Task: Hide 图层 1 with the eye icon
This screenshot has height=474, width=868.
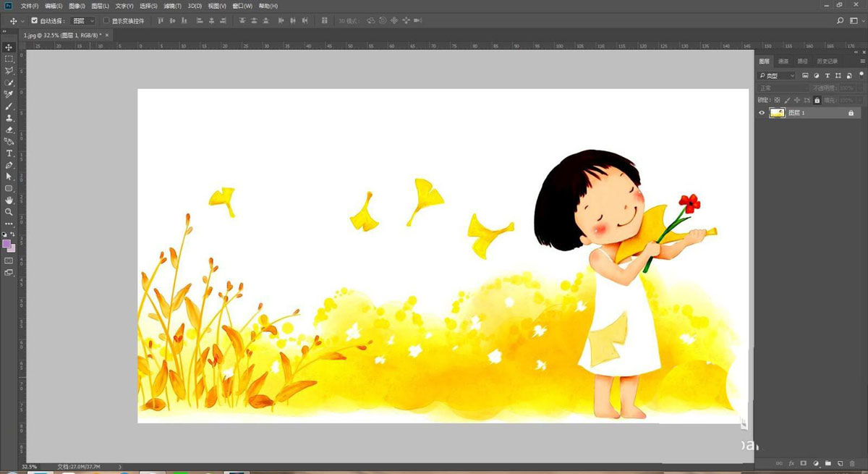Action: (762, 113)
